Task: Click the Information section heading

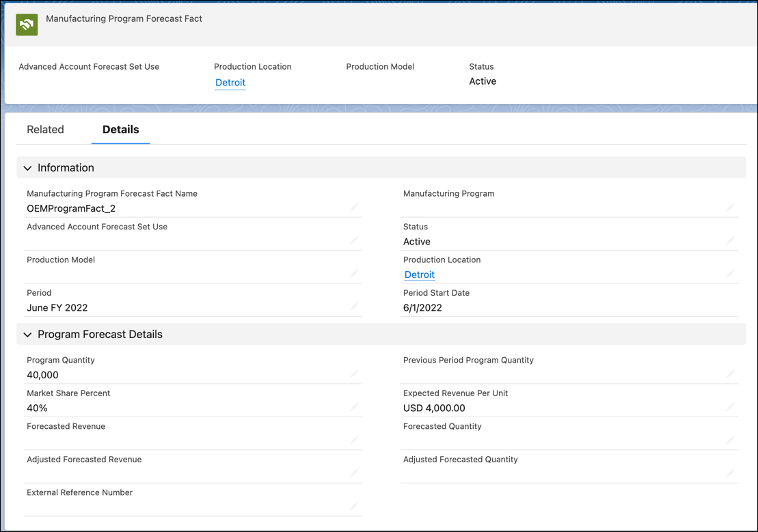Action: tap(66, 168)
